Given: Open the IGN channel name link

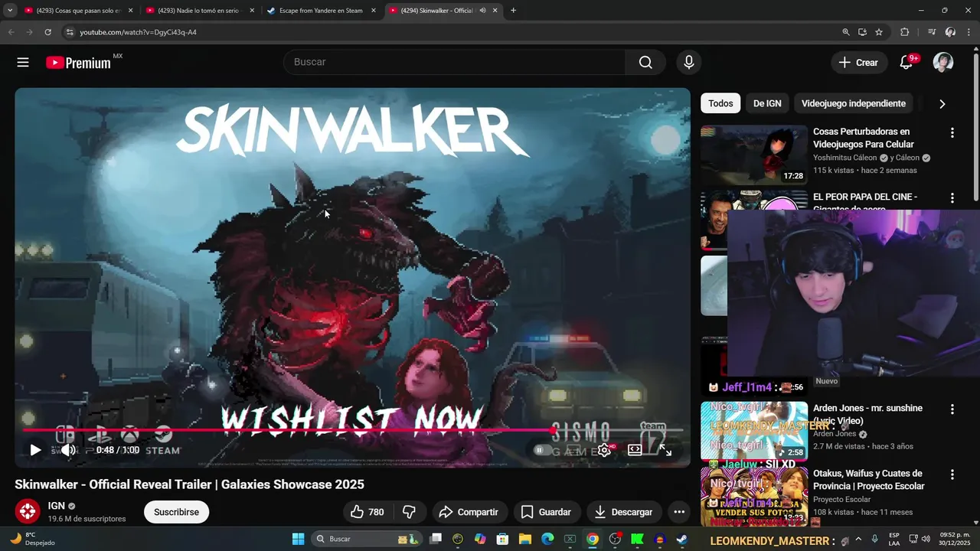Looking at the screenshot, I should point(57,506).
